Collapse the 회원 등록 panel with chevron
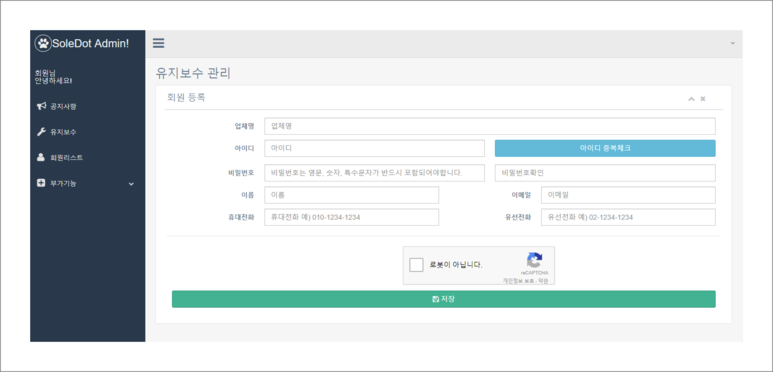 pos(691,99)
